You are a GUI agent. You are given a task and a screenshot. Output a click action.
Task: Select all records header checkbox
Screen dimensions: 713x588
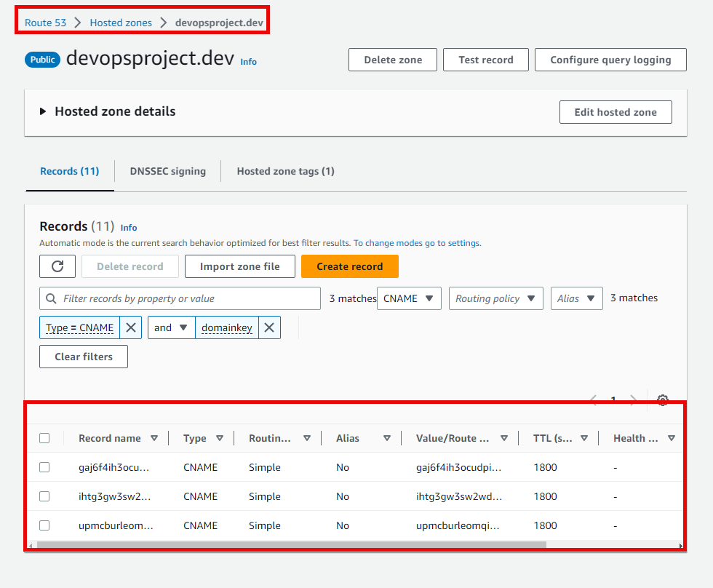point(44,438)
